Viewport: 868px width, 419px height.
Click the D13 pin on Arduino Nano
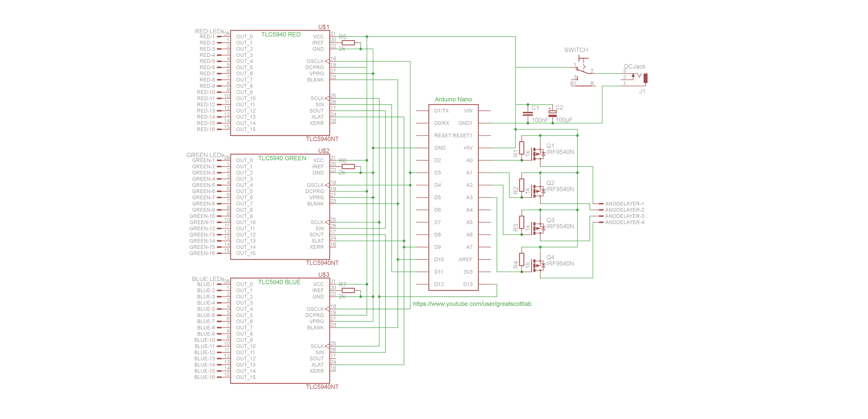[x=468, y=284]
